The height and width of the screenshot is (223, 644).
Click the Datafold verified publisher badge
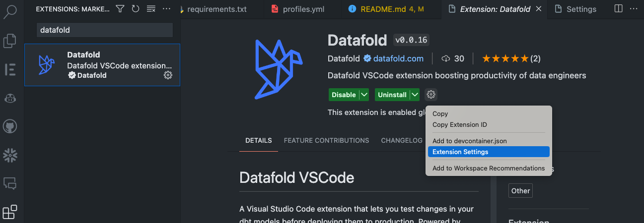tap(367, 58)
